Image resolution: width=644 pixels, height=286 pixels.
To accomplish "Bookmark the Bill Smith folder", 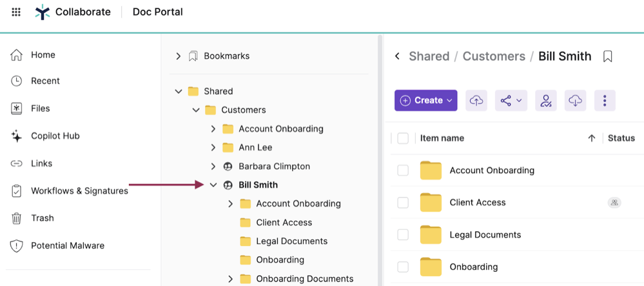I will pyautogui.click(x=607, y=56).
